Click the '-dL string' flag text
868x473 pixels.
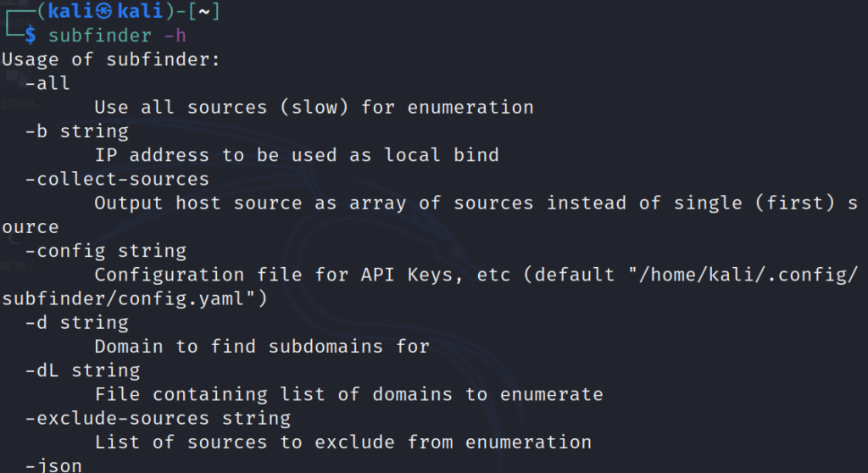(x=82, y=370)
